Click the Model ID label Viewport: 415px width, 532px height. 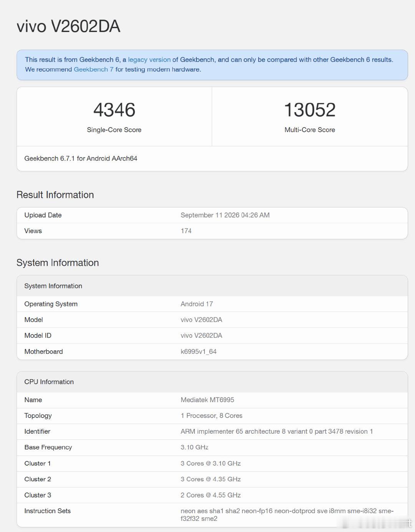pos(38,335)
